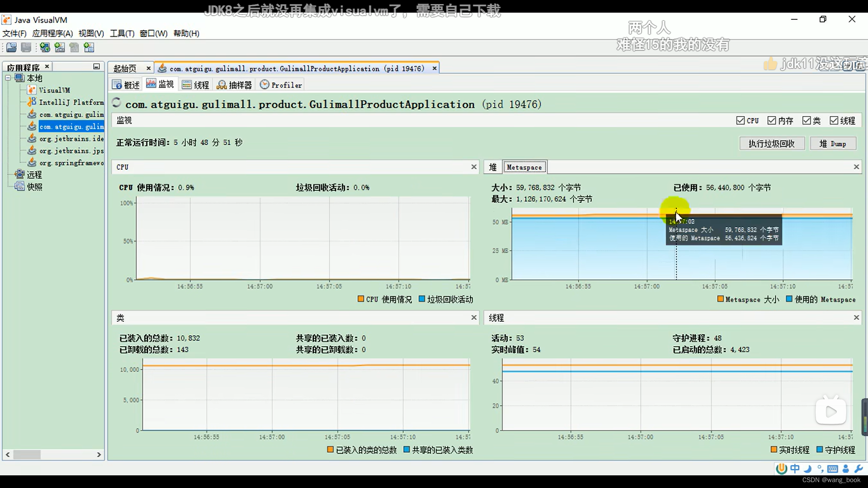Open the 概述 overview tab

click(126, 85)
